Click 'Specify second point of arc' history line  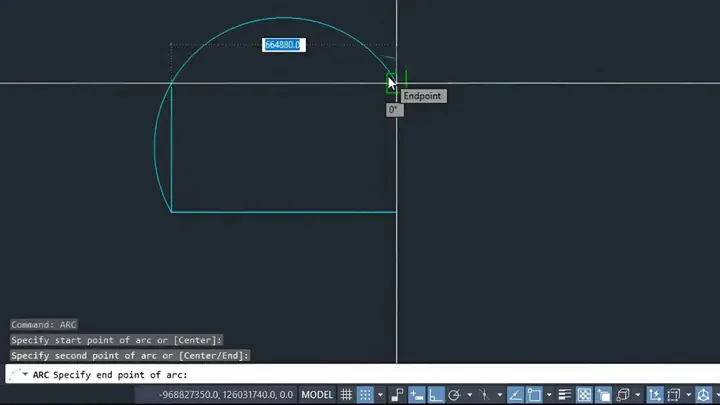click(x=130, y=356)
